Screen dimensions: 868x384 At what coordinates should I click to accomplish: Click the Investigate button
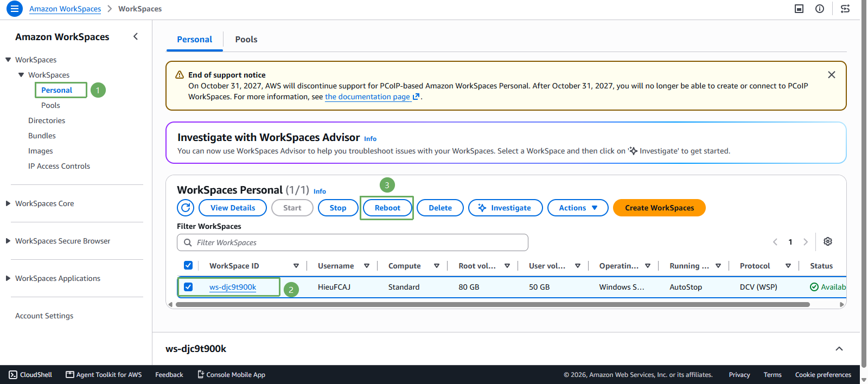[505, 208]
